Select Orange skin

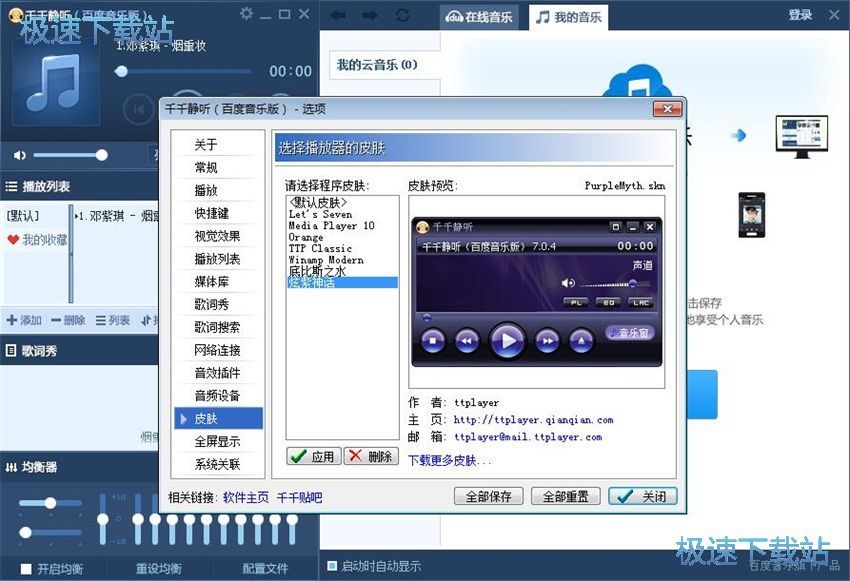click(x=342, y=237)
